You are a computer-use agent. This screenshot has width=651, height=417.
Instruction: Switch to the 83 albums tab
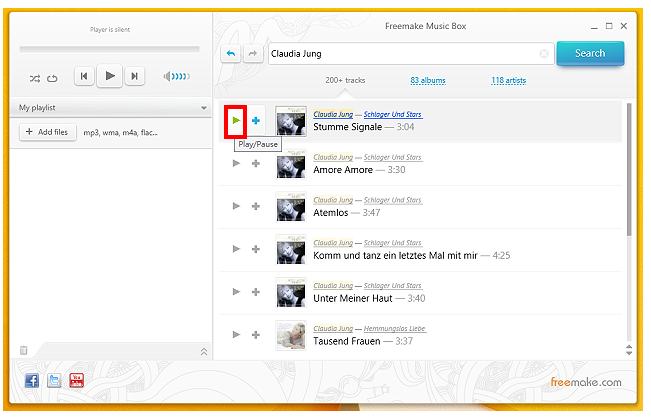click(x=428, y=80)
